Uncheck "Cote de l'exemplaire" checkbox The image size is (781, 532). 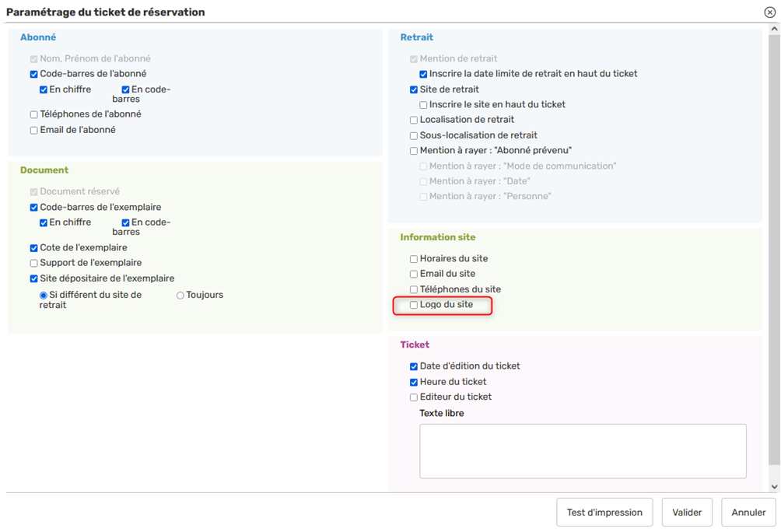click(33, 248)
